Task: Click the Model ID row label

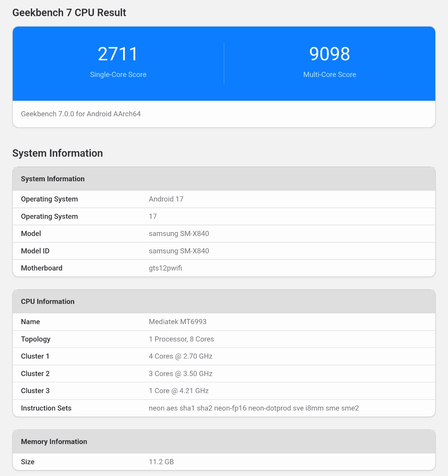Action: [x=35, y=251]
